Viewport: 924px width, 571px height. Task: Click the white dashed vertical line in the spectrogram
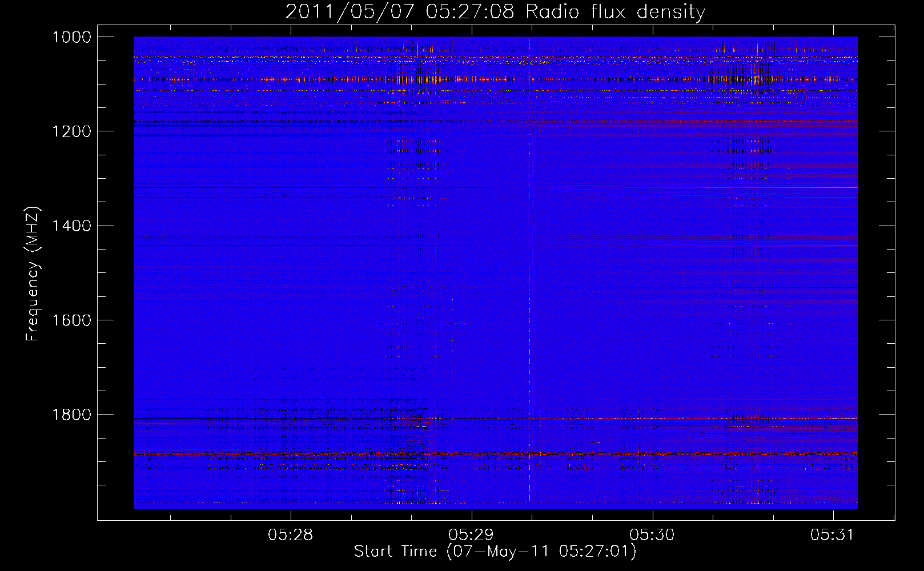tap(529, 272)
